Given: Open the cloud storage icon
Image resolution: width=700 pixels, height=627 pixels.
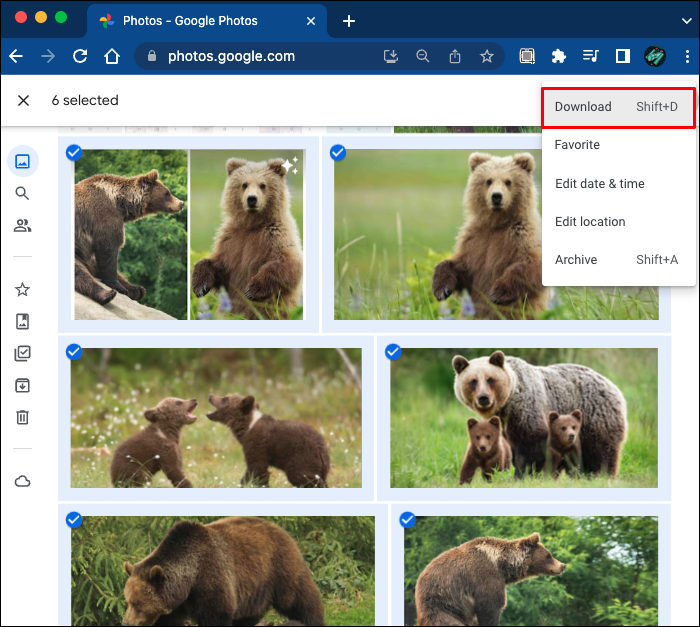Looking at the screenshot, I should pyautogui.click(x=22, y=482).
